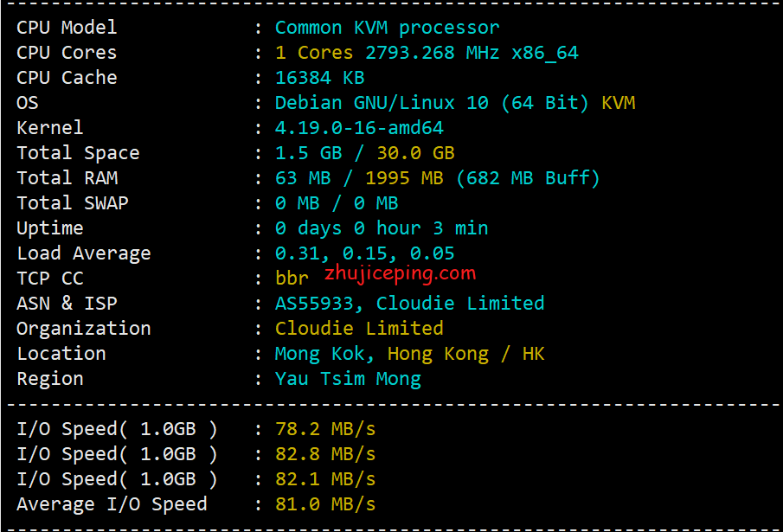This screenshot has height=532, width=783.
Task: Click the 'Common KVM processor' value
Action: 387,28
